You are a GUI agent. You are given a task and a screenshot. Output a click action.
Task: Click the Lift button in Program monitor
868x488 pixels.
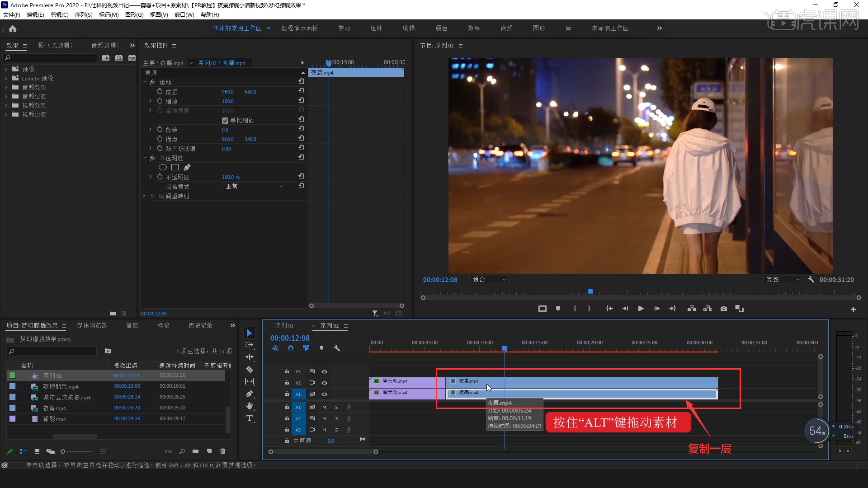pos(692,309)
